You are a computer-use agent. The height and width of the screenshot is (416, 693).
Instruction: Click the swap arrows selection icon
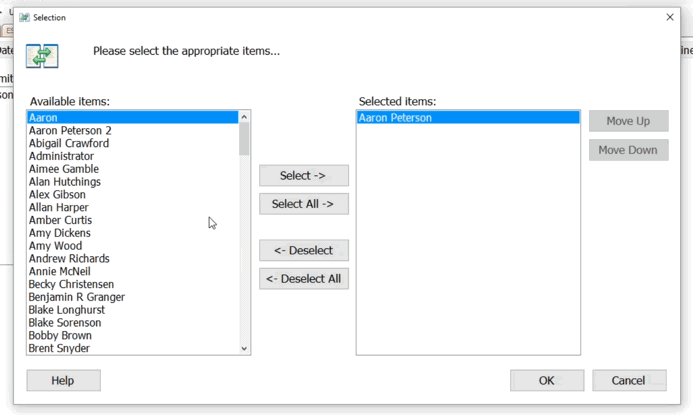(42, 56)
